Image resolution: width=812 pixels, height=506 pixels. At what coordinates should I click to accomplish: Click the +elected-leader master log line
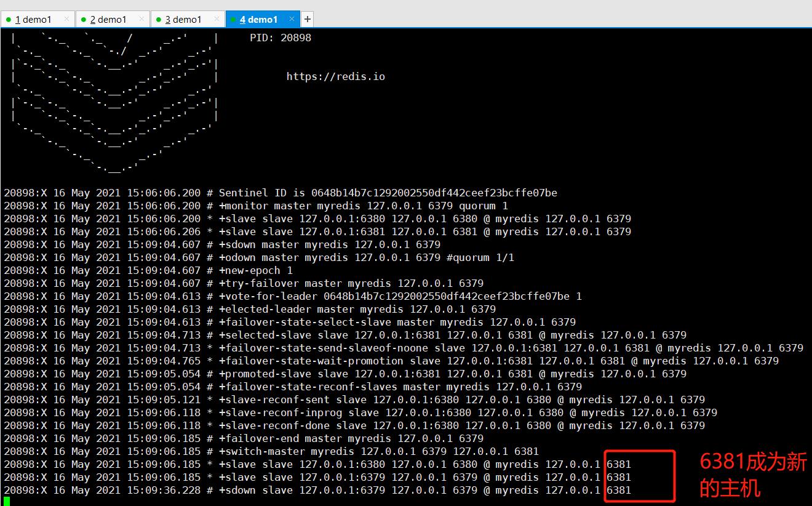tap(250, 309)
